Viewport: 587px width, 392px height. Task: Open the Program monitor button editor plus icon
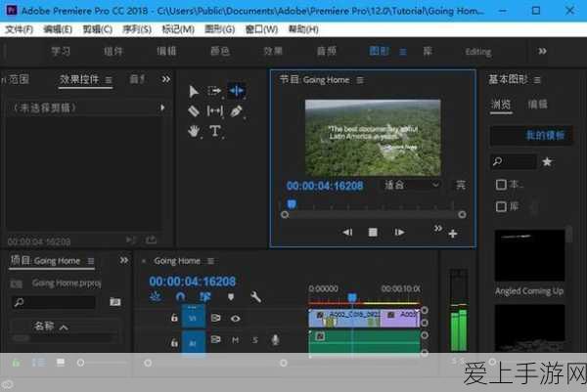point(453,234)
